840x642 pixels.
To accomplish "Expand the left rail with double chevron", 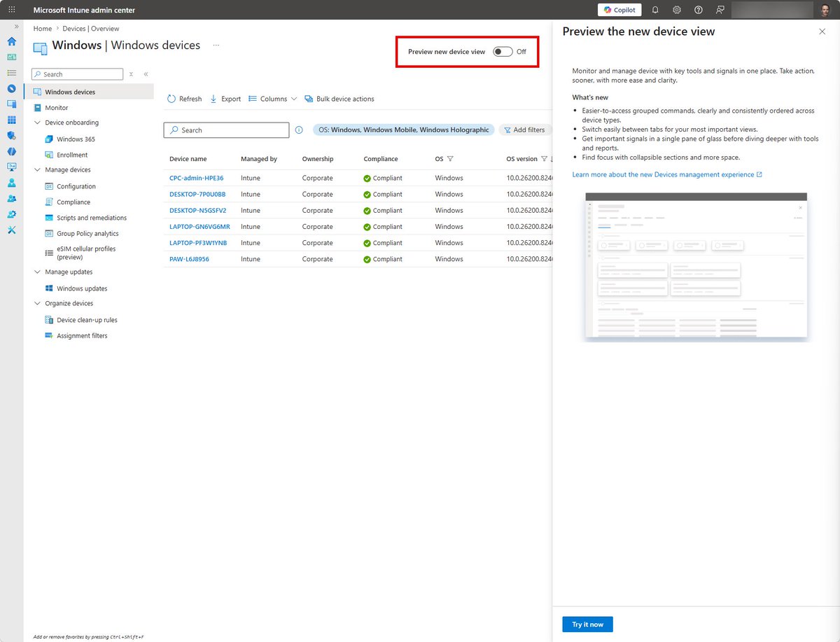I will [16, 27].
